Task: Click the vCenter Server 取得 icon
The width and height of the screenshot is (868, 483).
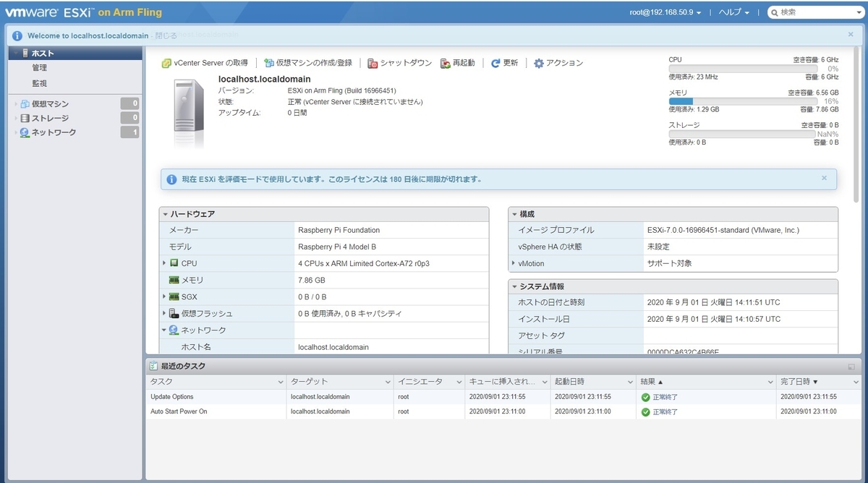Action: (167, 63)
